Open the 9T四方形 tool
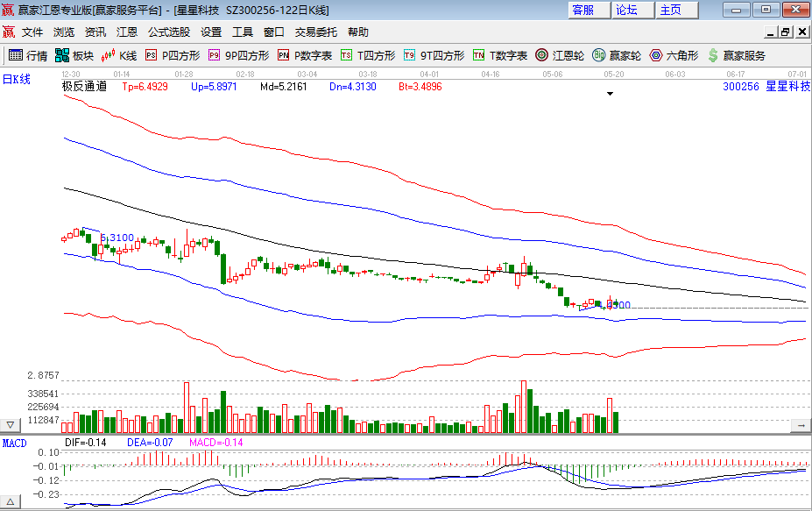 tap(434, 55)
